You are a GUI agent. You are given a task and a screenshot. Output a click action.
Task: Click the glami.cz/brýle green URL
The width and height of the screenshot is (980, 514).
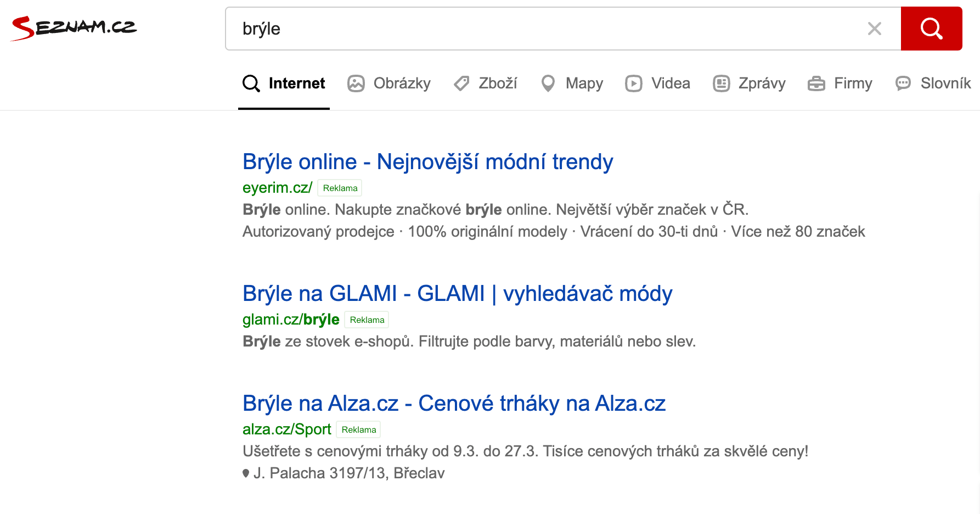tap(291, 320)
